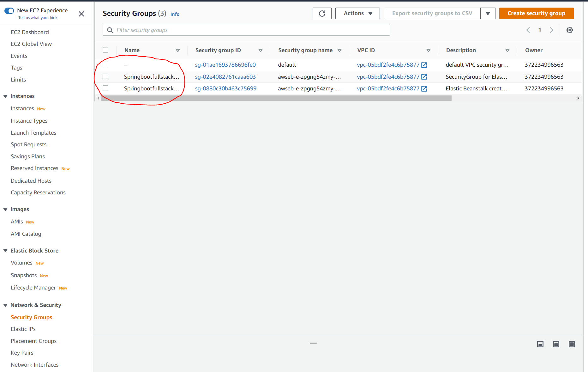Image resolution: width=588 pixels, height=372 pixels.
Task: Collapse the Images sidebar section
Action: pyautogui.click(x=5, y=210)
